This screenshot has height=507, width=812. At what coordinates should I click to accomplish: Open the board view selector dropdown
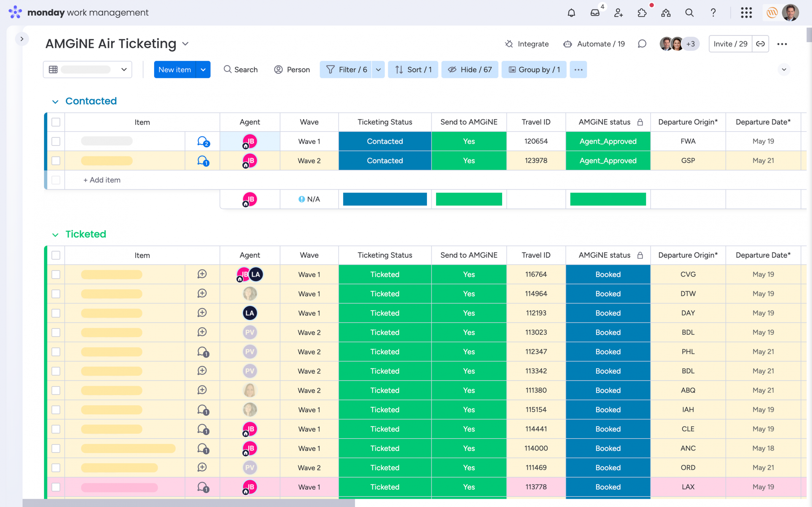pyautogui.click(x=88, y=69)
